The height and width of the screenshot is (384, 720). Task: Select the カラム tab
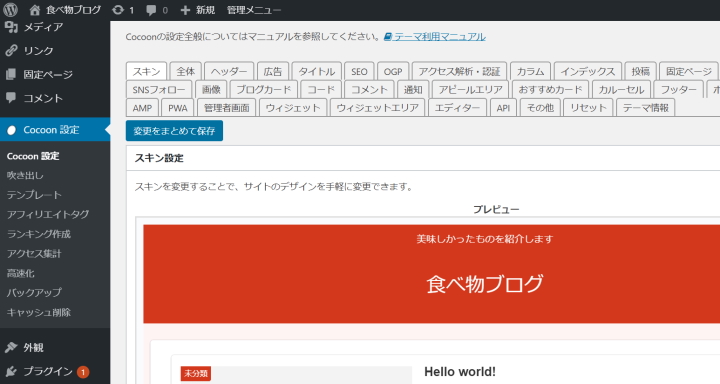point(530,71)
